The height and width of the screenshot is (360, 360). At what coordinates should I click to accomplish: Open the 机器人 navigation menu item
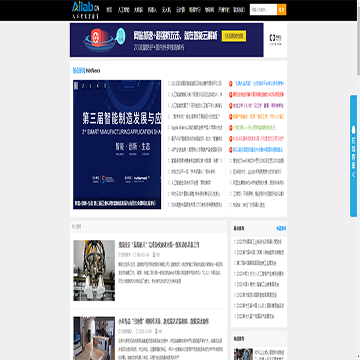pos(152,10)
